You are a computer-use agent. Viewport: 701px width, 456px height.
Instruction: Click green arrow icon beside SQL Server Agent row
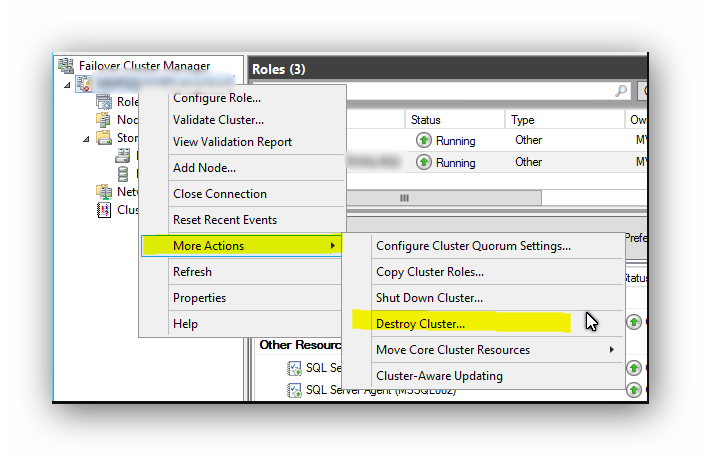click(x=633, y=390)
